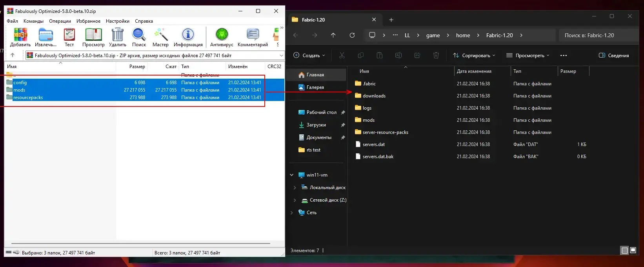Viewport: 644px width, 267px height.
Task: Open the Создать dropdown in Explorer
Action: (309, 56)
